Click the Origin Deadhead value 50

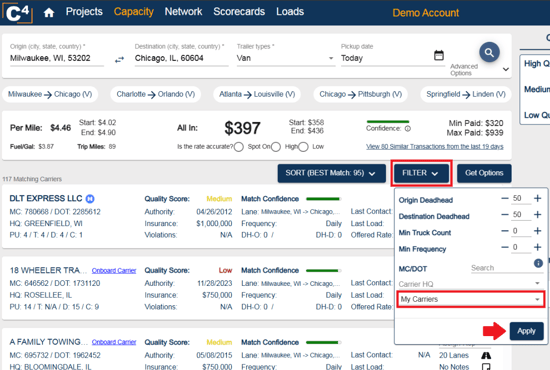click(x=521, y=199)
